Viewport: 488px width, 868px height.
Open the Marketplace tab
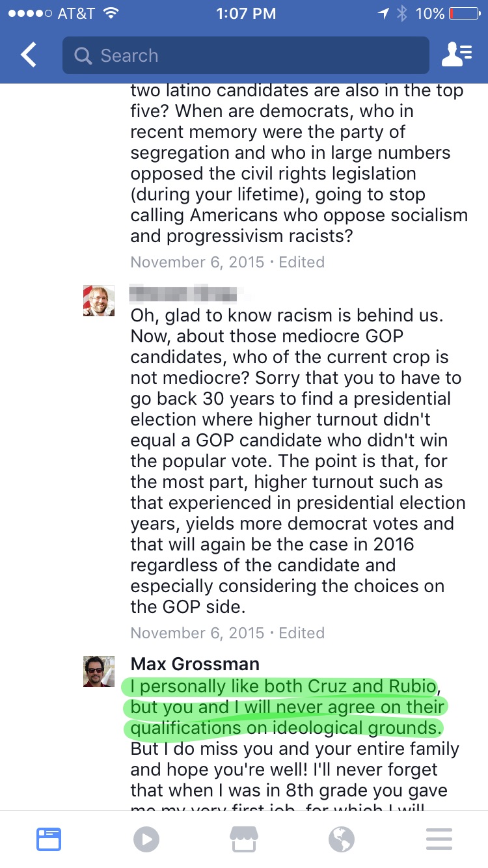tap(244, 839)
